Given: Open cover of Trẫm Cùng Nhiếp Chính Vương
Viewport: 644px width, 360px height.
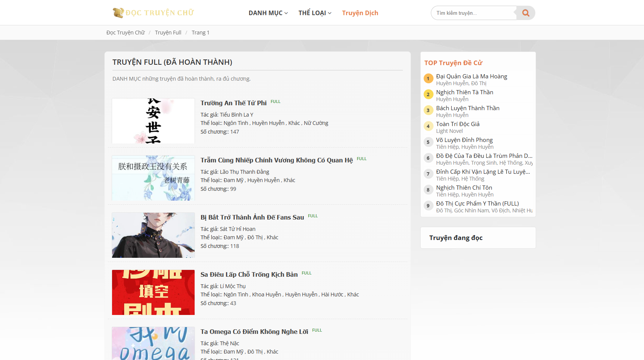Looking at the screenshot, I should 153,178.
